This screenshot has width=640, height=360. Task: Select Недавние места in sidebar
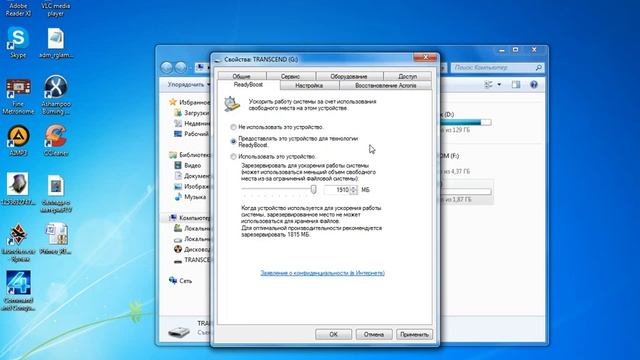tap(198, 123)
